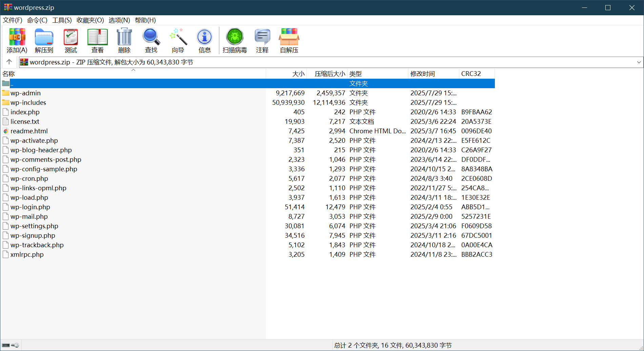Sort by 修改时间 column header
Screen dimensions: 644x351
coord(423,74)
